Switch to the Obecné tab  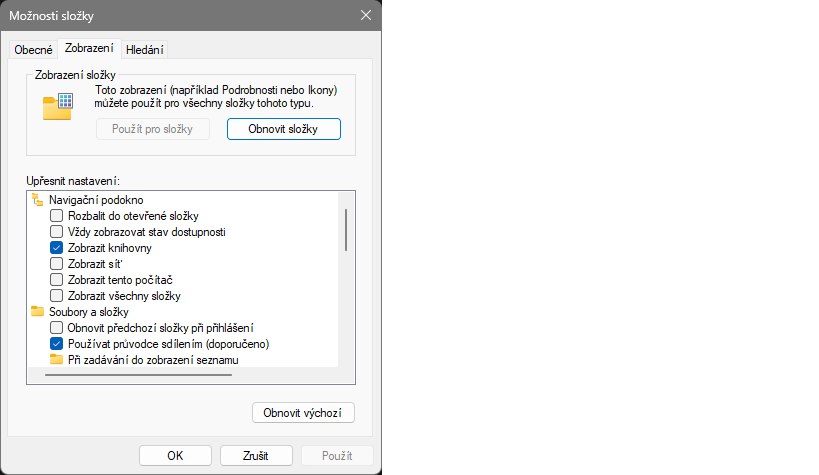[33, 50]
